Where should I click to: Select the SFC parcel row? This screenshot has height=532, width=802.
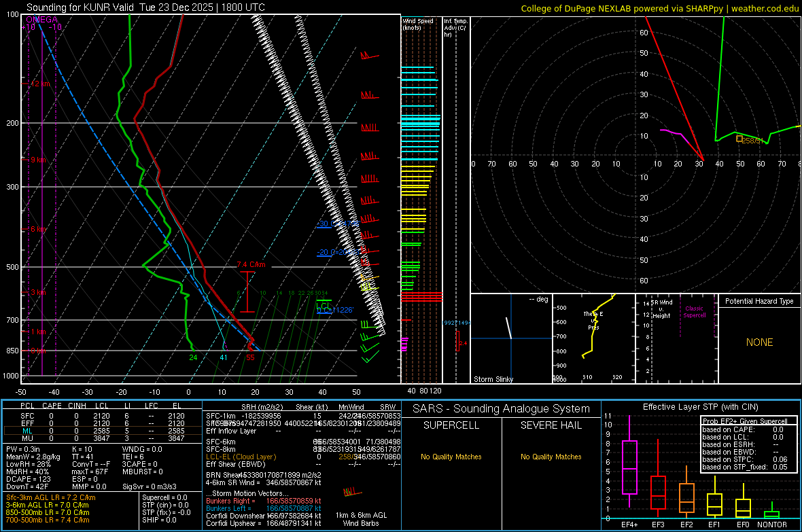(x=103, y=416)
